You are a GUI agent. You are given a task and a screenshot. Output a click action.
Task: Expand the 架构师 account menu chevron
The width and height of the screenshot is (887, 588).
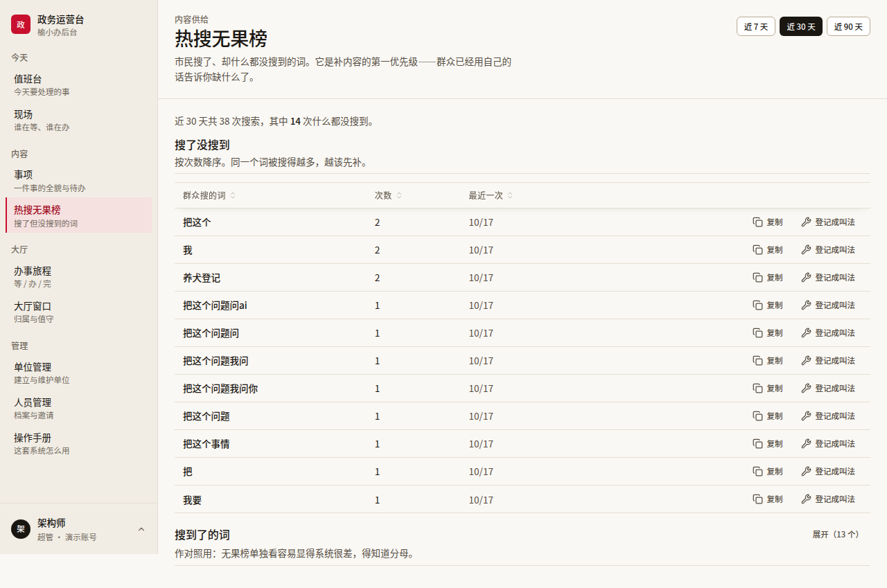click(141, 529)
